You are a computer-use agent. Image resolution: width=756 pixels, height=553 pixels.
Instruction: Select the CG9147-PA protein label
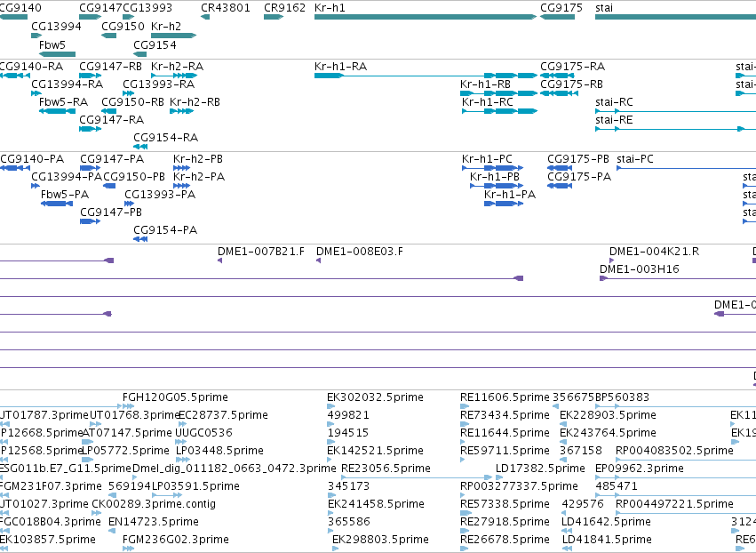pyautogui.click(x=112, y=159)
